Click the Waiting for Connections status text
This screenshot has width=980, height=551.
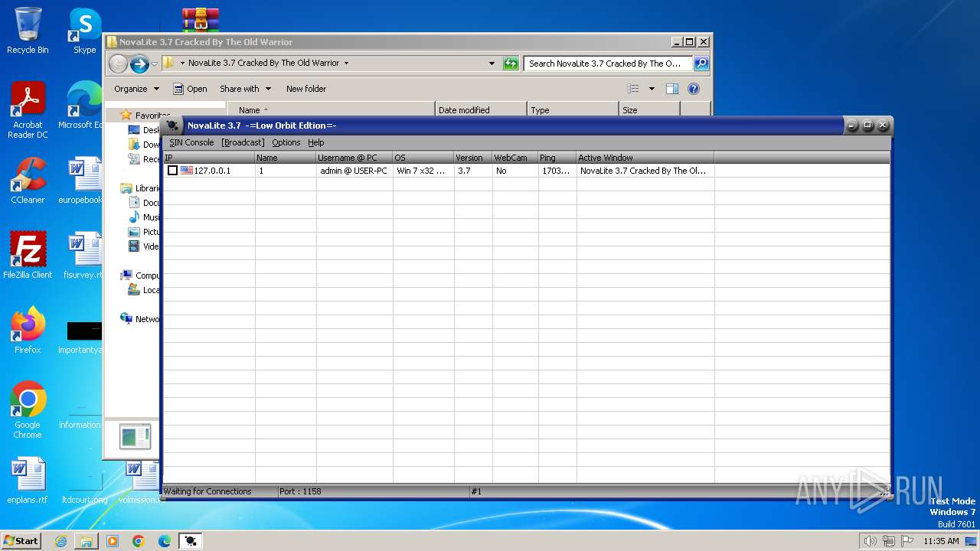[x=207, y=491]
